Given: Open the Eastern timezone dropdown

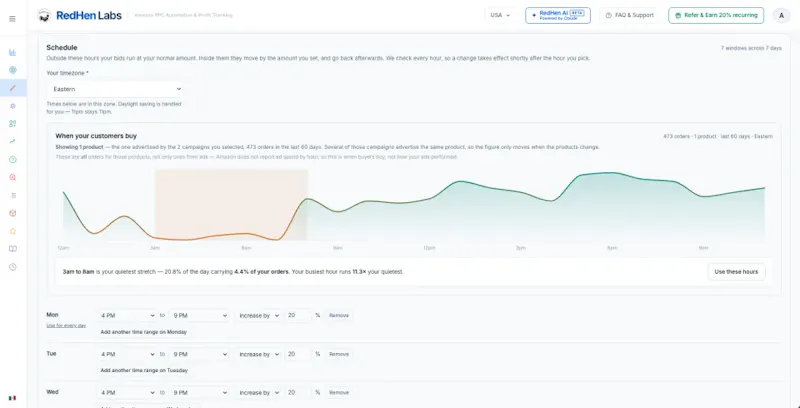Looking at the screenshot, I should [114, 89].
